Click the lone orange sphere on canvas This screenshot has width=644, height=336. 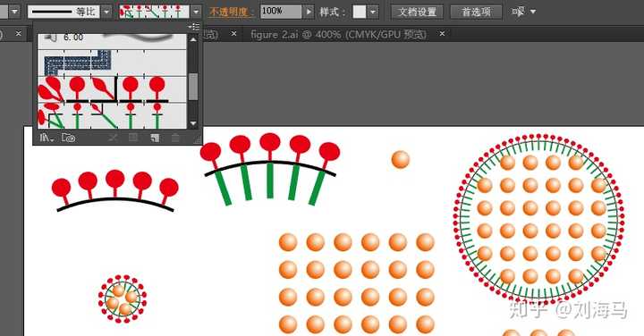[x=401, y=160]
